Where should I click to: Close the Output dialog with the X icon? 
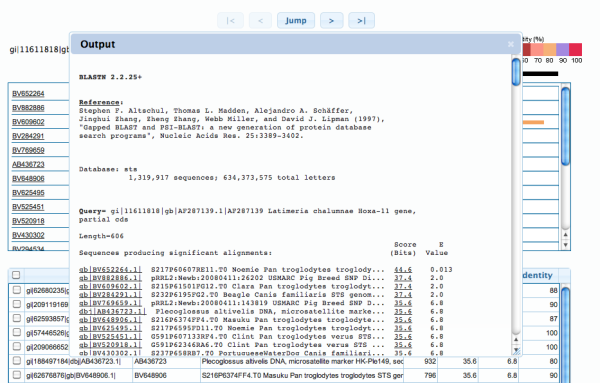510,44
